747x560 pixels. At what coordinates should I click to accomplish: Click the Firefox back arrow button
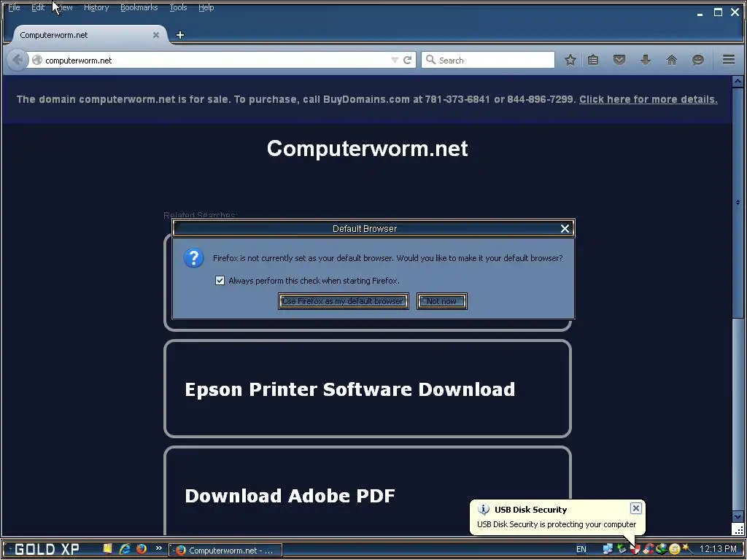pyautogui.click(x=18, y=60)
